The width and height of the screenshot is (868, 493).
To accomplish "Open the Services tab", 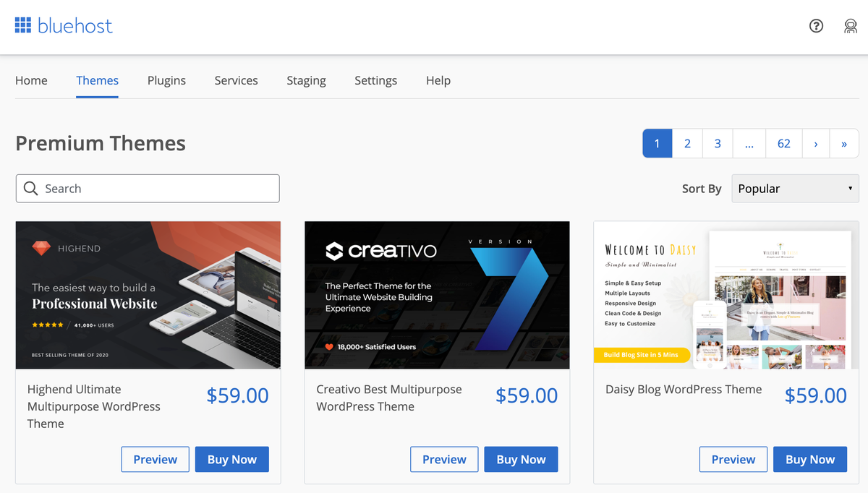I will coord(237,80).
